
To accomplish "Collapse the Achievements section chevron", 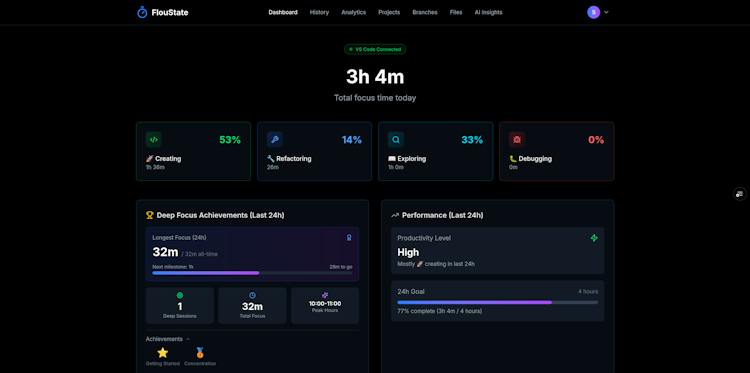I will (x=188, y=339).
